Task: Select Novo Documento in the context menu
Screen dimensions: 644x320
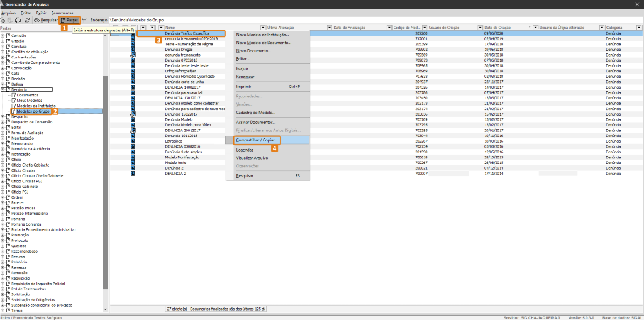Action: (x=254, y=50)
